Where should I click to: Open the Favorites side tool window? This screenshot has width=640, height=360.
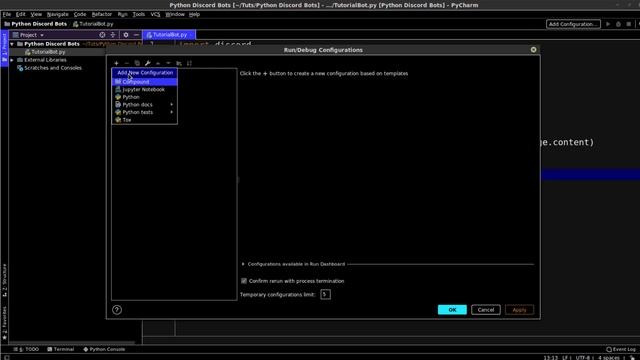pos(4,323)
